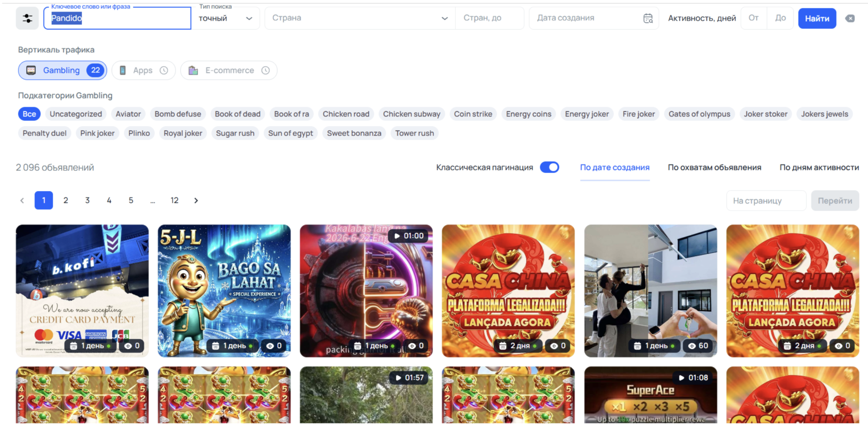The height and width of the screenshot is (429, 868).
Task: Clear search with the gray X icon
Action: tap(850, 18)
